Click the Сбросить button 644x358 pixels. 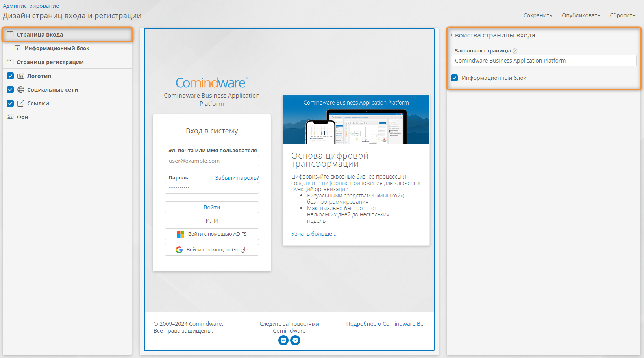[622, 15]
